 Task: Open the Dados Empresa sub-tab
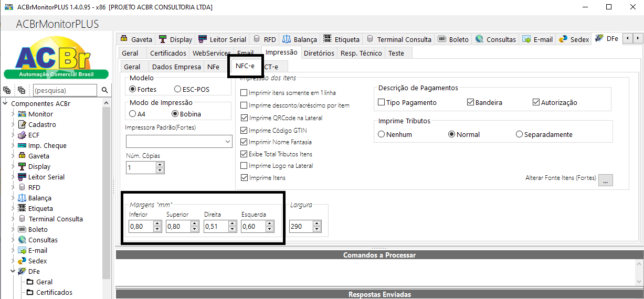point(176,67)
